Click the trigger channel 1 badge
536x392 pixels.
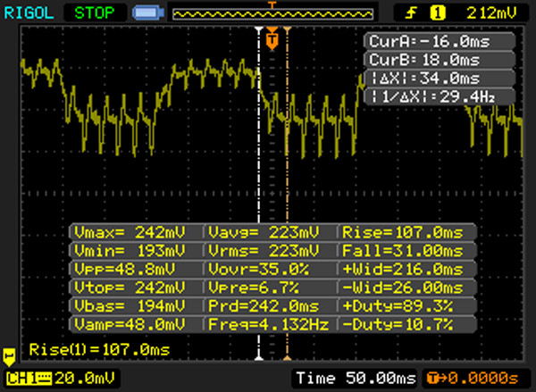(438, 13)
